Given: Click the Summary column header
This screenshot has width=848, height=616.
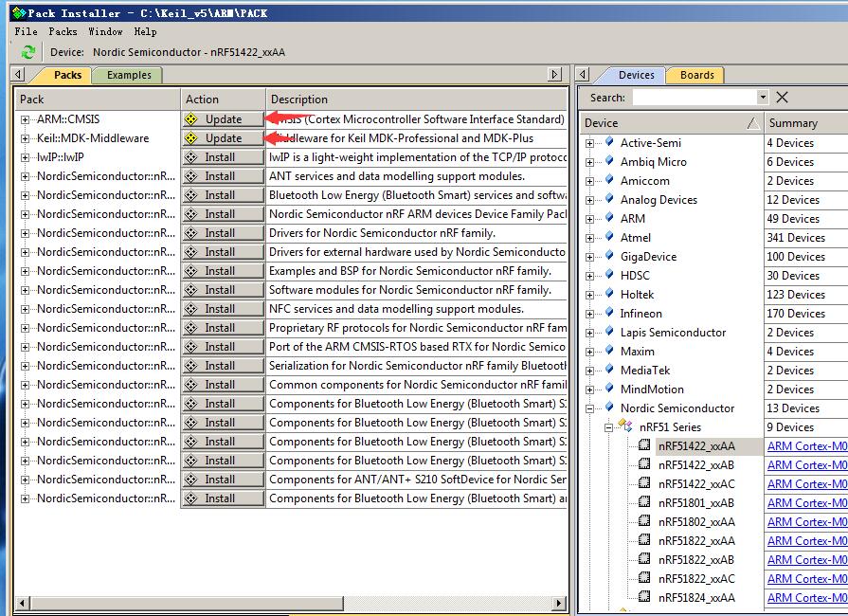Looking at the screenshot, I should [x=805, y=123].
